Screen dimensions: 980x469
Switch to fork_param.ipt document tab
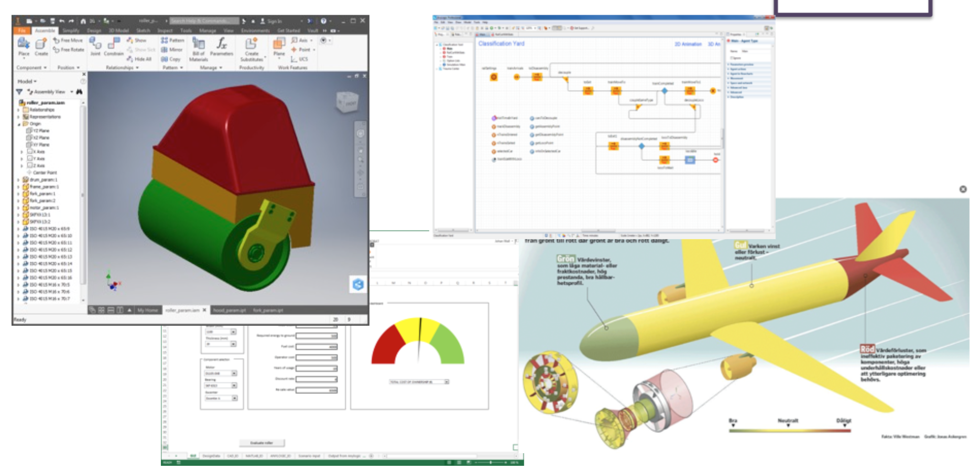[268, 310]
